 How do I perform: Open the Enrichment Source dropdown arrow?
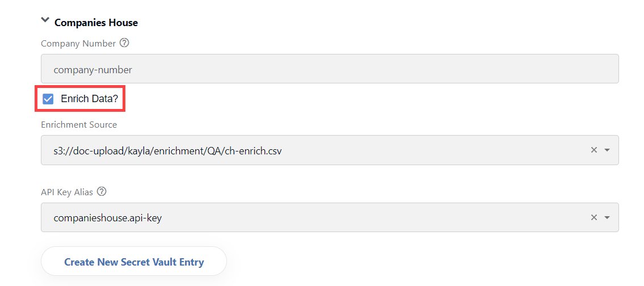point(607,150)
